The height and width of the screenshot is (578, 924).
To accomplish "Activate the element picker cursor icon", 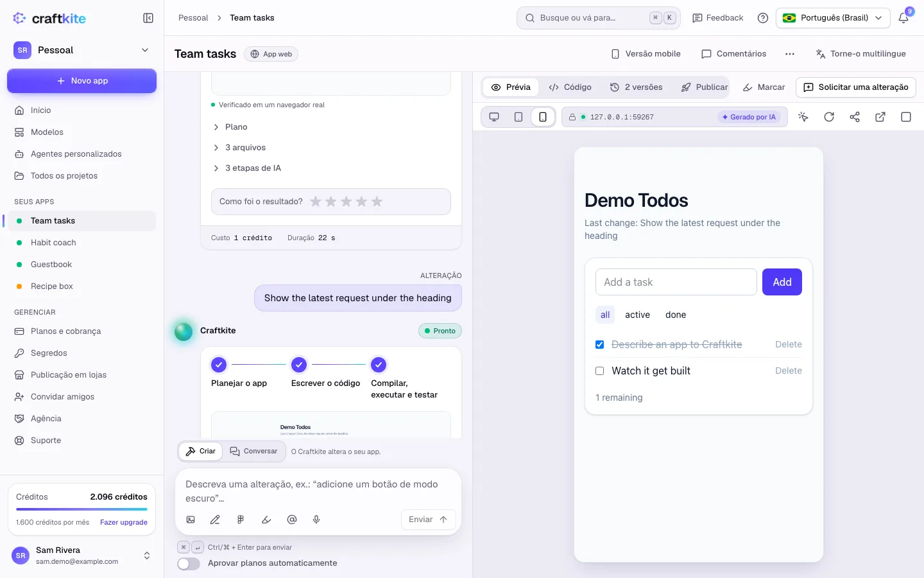I will pos(803,117).
